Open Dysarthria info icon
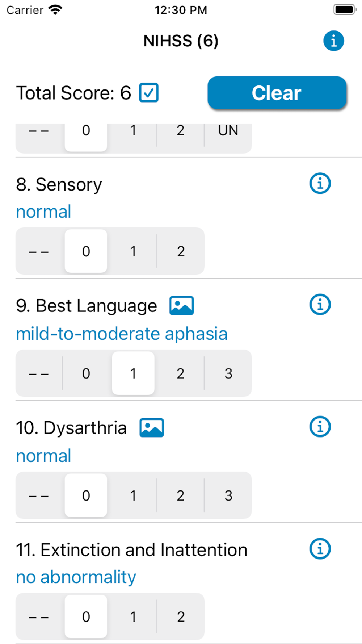The height and width of the screenshot is (644, 362). click(x=320, y=427)
